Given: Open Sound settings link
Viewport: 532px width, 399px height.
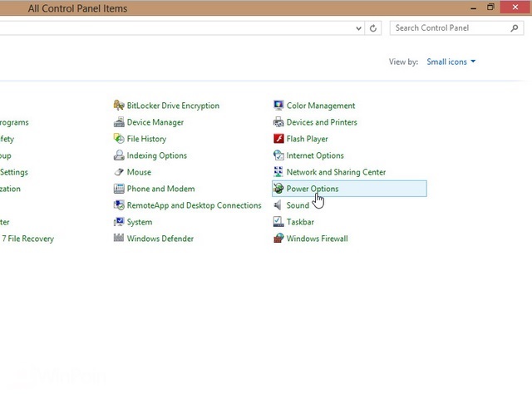Looking at the screenshot, I should tap(298, 205).
